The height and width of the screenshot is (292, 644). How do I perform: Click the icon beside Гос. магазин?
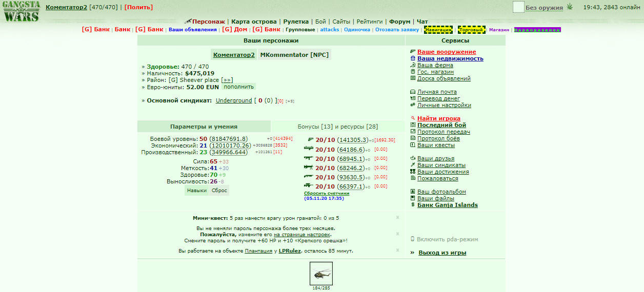tap(413, 72)
